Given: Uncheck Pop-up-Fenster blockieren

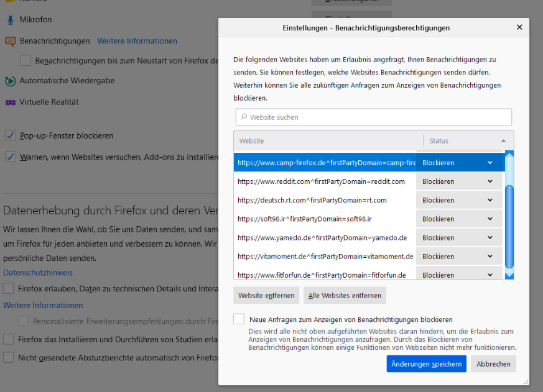Looking at the screenshot, I should click(10, 135).
